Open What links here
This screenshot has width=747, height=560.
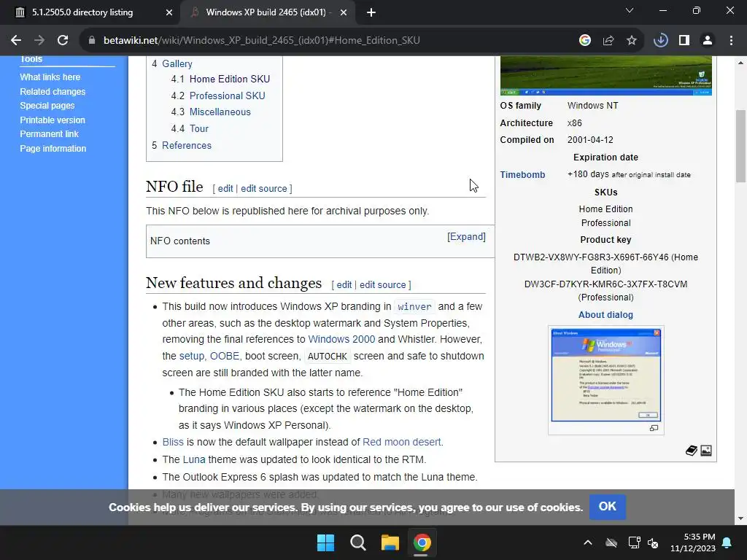(50, 77)
